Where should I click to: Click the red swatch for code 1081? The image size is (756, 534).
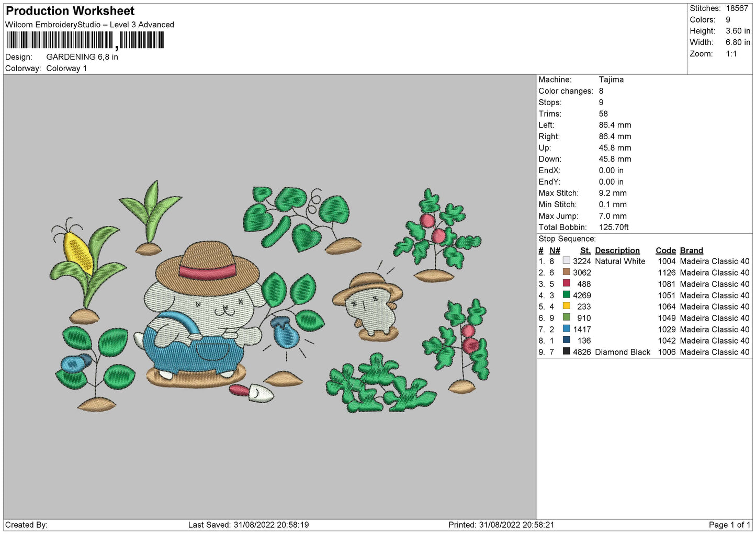(566, 283)
